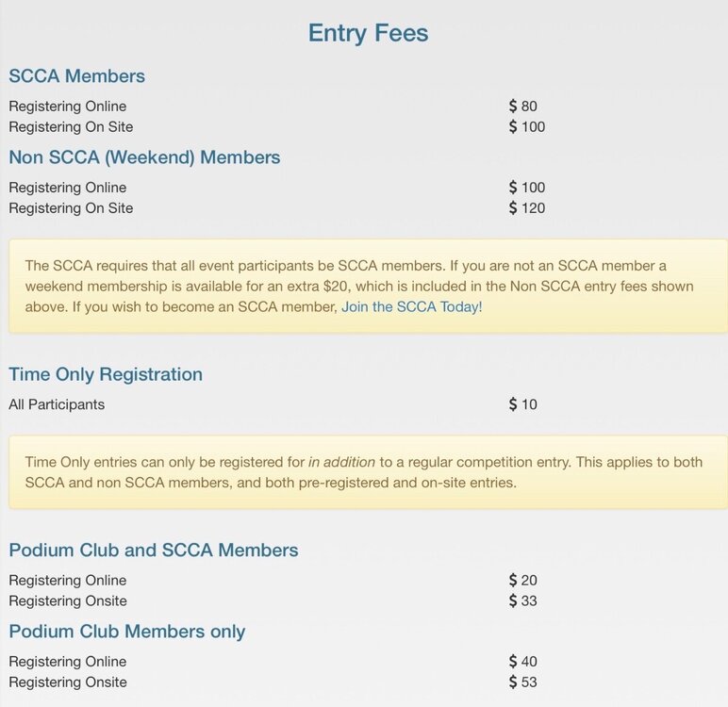
Task: Click Registering Onsite under Podium Club Members only
Action: coord(68,682)
